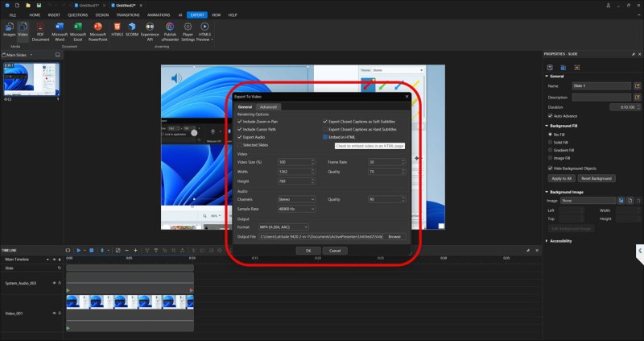Open the TRANSITIONS ribbon tab
Screen dimensions: 644x341
(x=127, y=15)
